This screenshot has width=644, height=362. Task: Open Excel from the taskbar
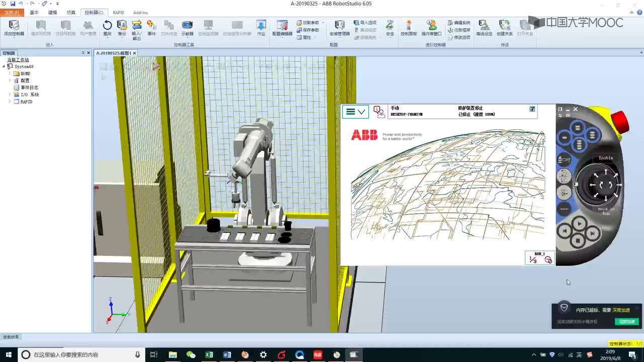click(x=209, y=355)
